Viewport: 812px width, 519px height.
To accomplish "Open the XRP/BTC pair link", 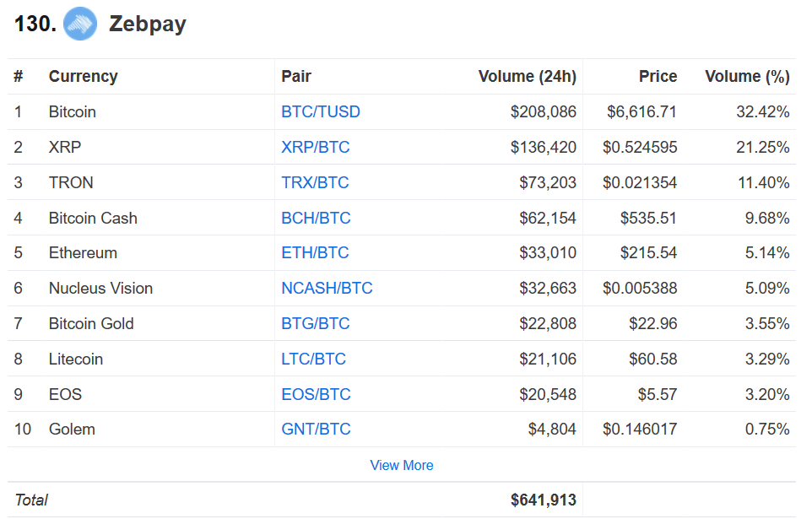I will [x=316, y=147].
